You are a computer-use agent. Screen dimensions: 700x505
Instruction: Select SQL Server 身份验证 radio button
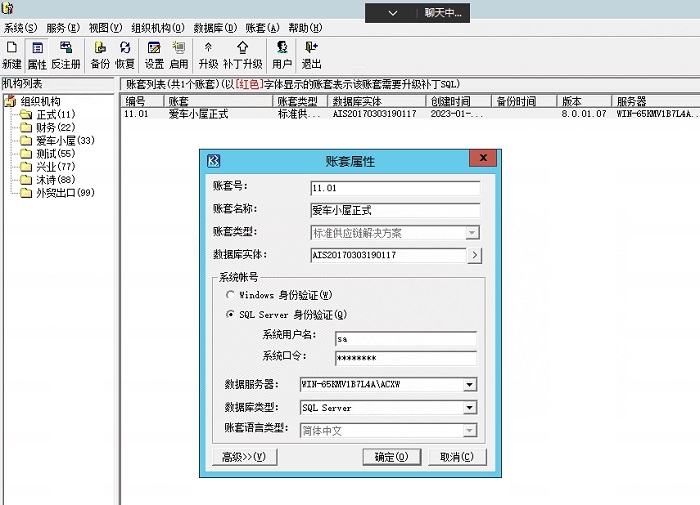pos(232,315)
